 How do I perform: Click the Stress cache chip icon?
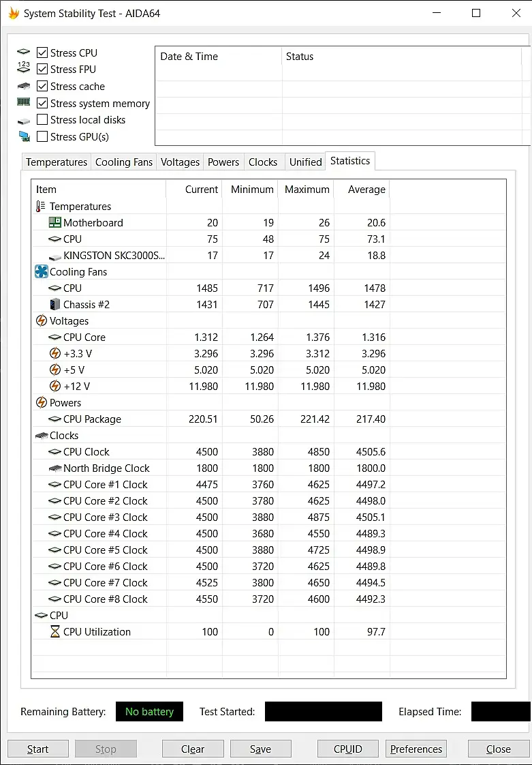tap(23, 87)
